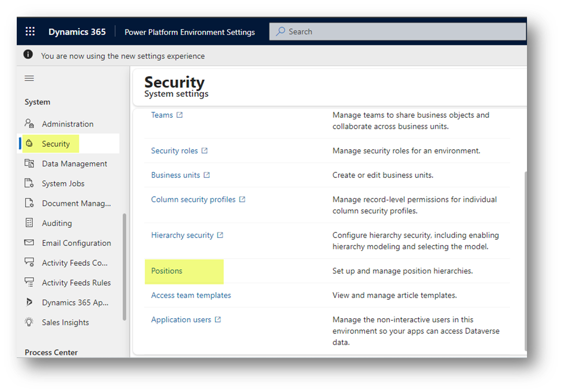The height and width of the screenshot is (392, 561).
Task: Open the app launcher waffle icon
Action: (30, 31)
